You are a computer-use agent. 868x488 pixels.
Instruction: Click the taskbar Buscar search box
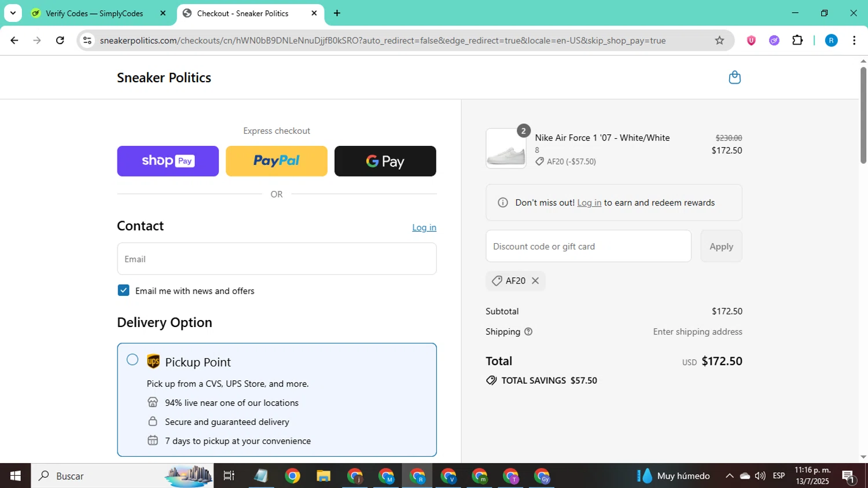coord(122,476)
